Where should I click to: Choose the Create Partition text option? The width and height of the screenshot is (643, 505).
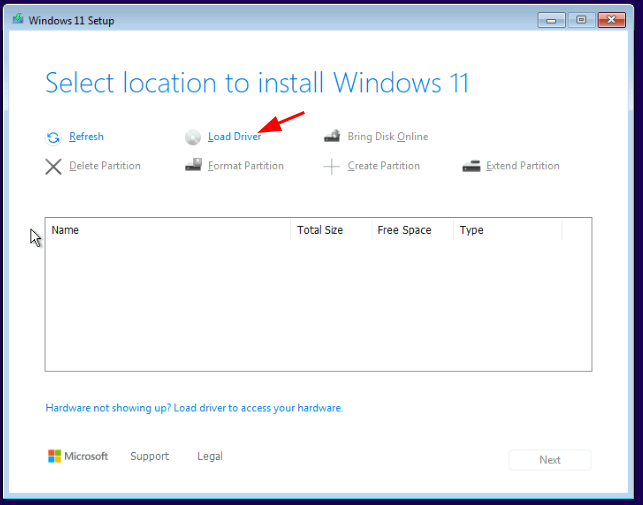[x=383, y=166]
